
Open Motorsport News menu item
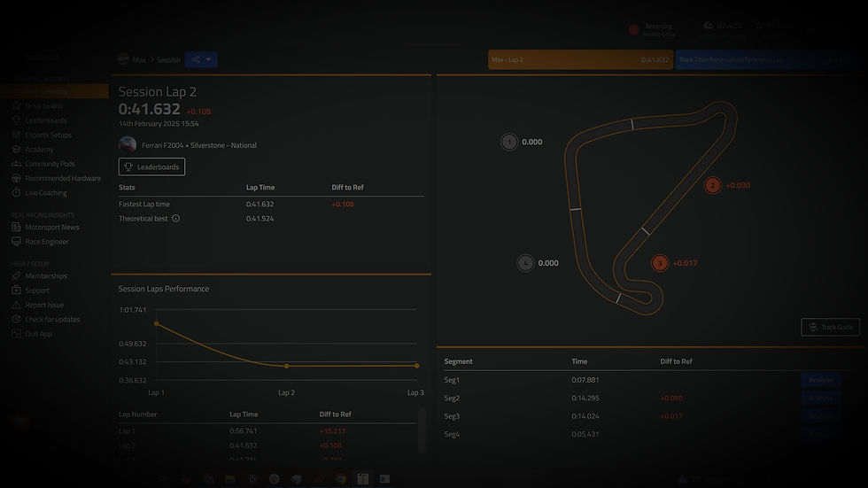click(x=52, y=227)
